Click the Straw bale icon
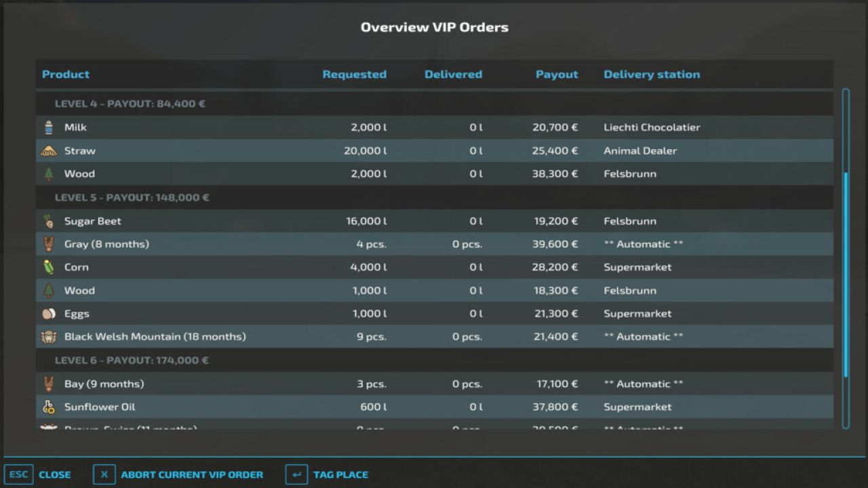 click(47, 150)
